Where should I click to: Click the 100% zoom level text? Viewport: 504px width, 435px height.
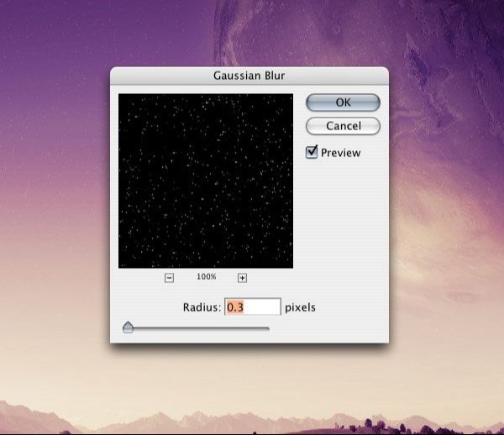pos(207,276)
